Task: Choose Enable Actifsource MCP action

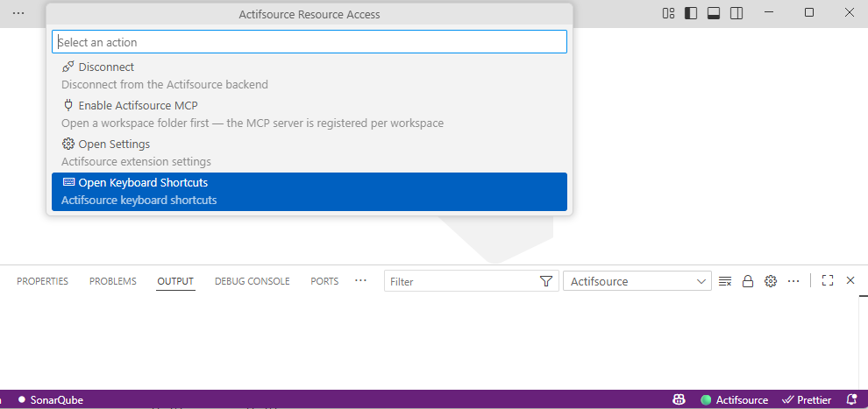Action: point(309,115)
